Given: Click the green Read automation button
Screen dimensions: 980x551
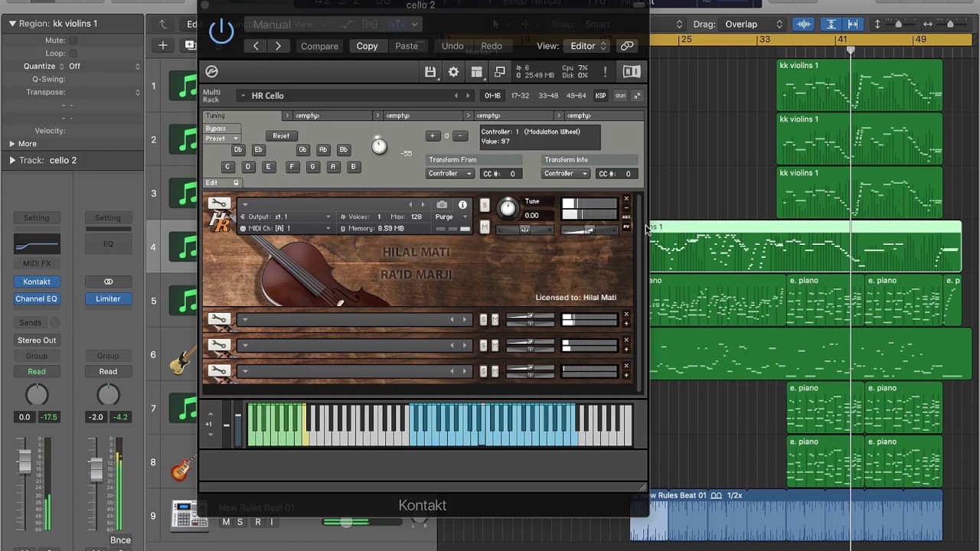Looking at the screenshot, I should tap(36, 372).
